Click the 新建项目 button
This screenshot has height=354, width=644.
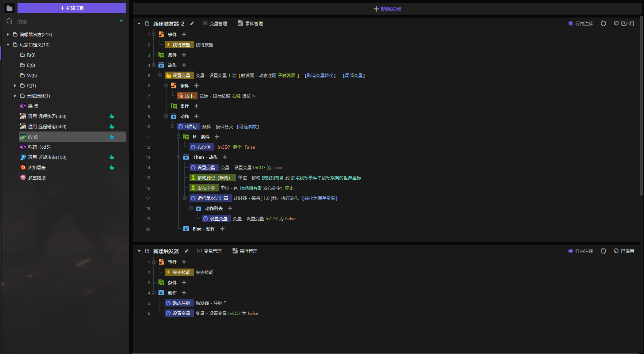(72, 8)
